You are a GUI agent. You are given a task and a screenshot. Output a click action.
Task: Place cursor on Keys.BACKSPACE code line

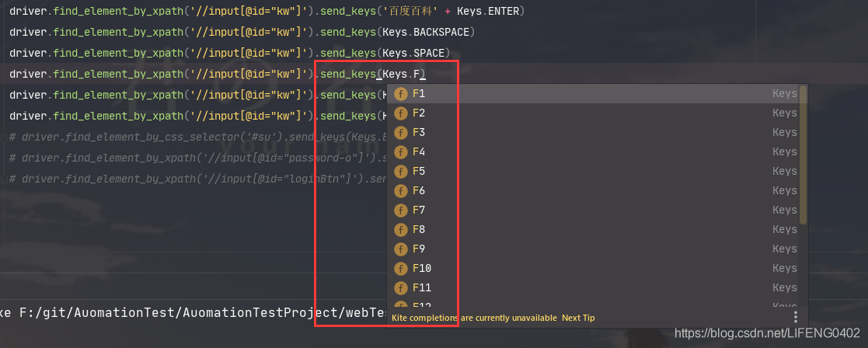(242, 32)
